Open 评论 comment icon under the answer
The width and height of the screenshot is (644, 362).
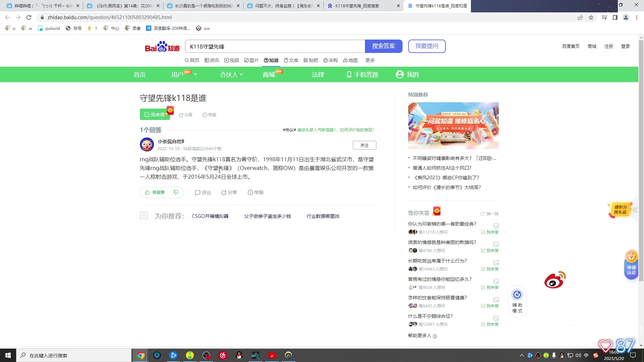pyautogui.click(x=203, y=193)
